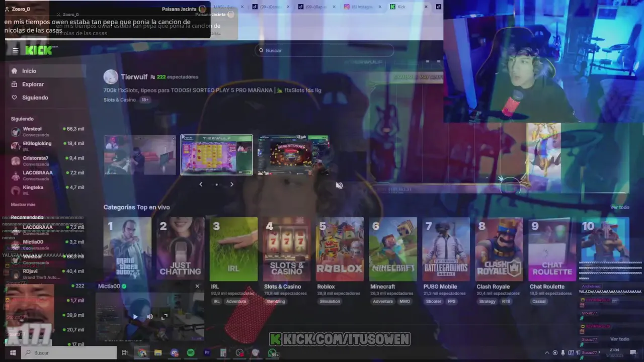The height and width of the screenshot is (362, 644).
Task: Open the Westcol channel in the sidebar
Action: [x=47, y=131]
